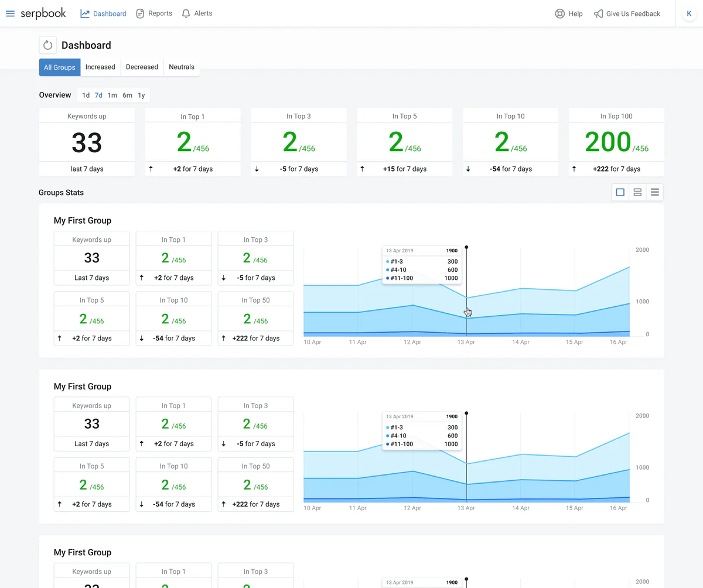Click the overview Keywords up card
This screenshot has height=588, width=703.
point(87,142)
